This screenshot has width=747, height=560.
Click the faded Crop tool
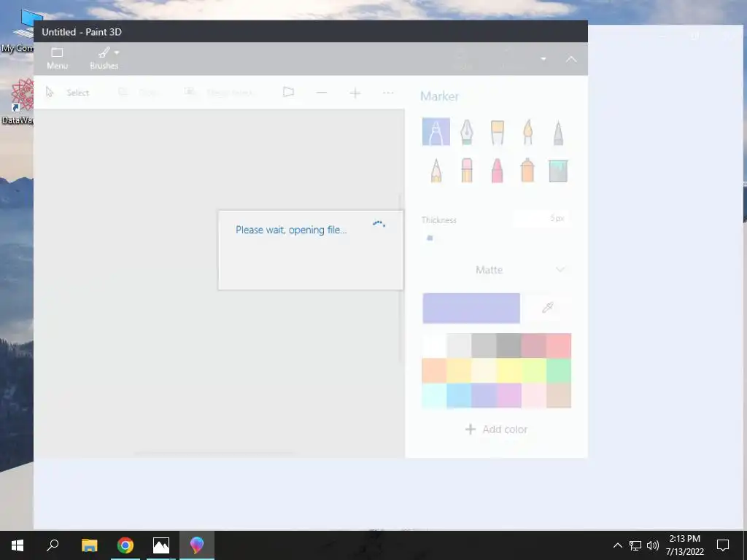click(x=138, y=93)
